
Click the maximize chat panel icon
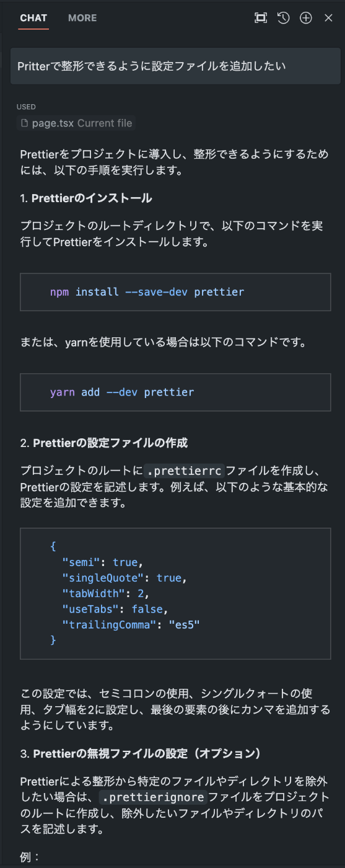(261, 18)
